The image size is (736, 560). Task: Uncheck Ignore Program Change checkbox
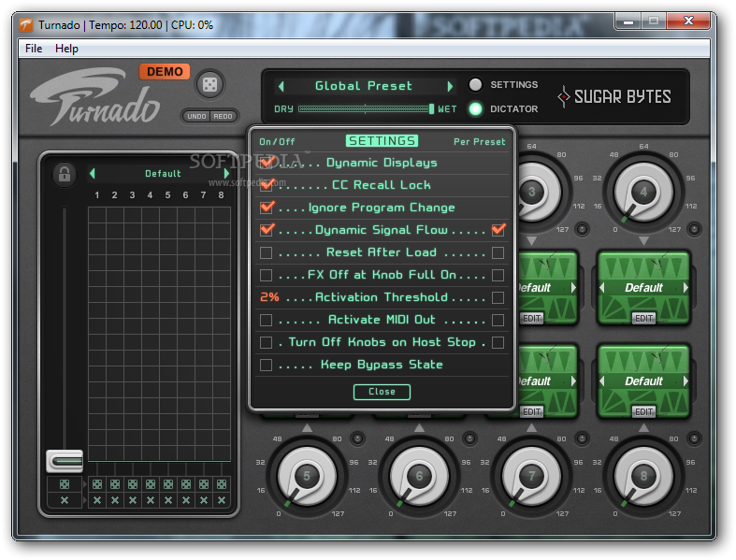point(267,207)
